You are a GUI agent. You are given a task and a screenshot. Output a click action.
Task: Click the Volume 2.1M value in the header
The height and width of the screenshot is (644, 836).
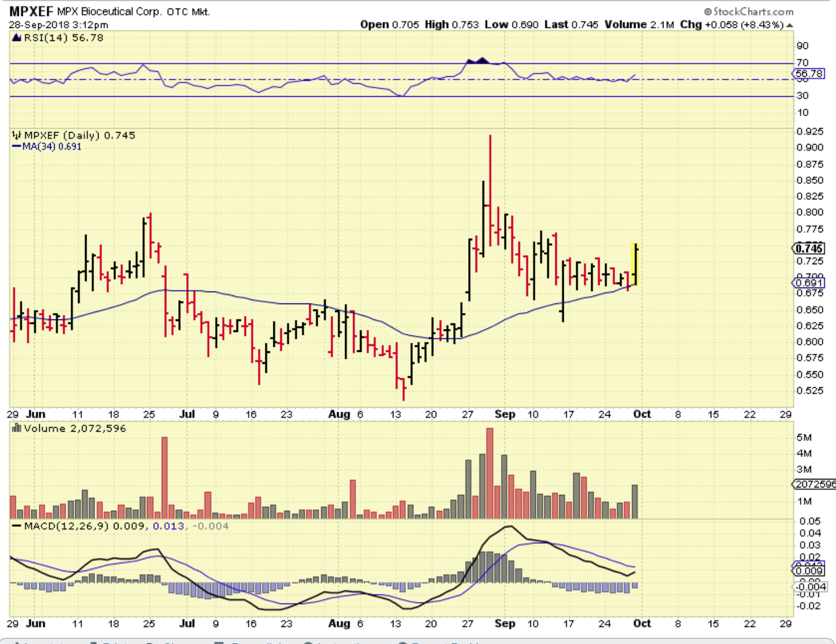click(639, 24)
